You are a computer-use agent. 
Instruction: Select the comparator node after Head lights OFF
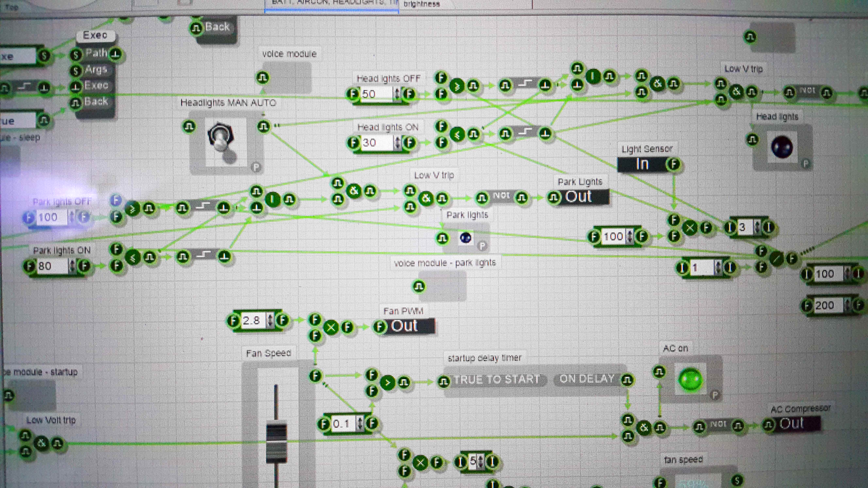[457, 86]
